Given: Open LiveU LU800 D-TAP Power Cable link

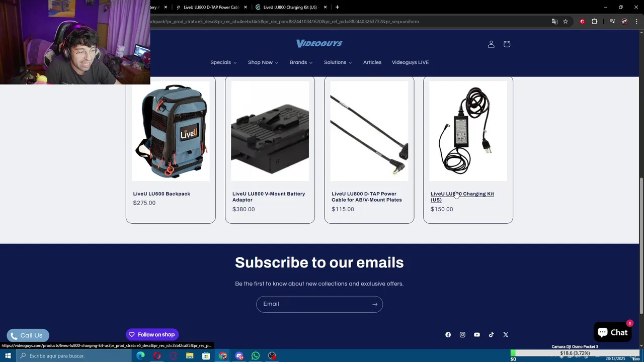Looking at the screenshot, I should 367,197.
